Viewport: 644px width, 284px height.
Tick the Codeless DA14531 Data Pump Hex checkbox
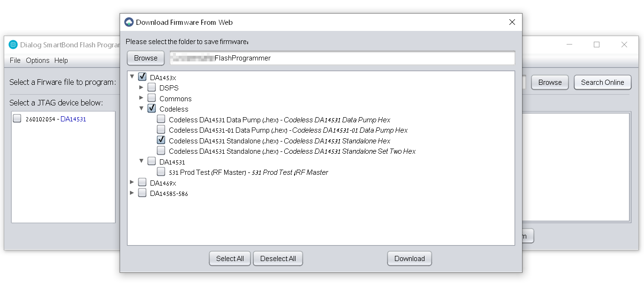161,119
